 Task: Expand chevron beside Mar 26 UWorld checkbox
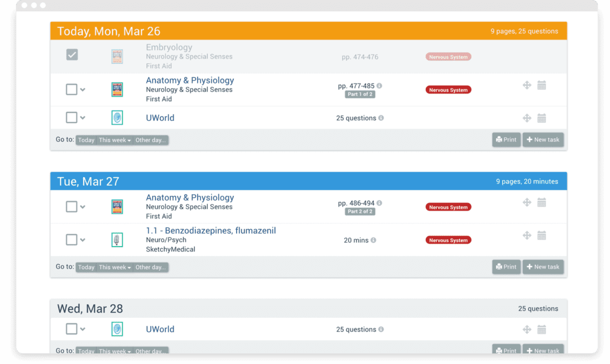coord(83,118)
